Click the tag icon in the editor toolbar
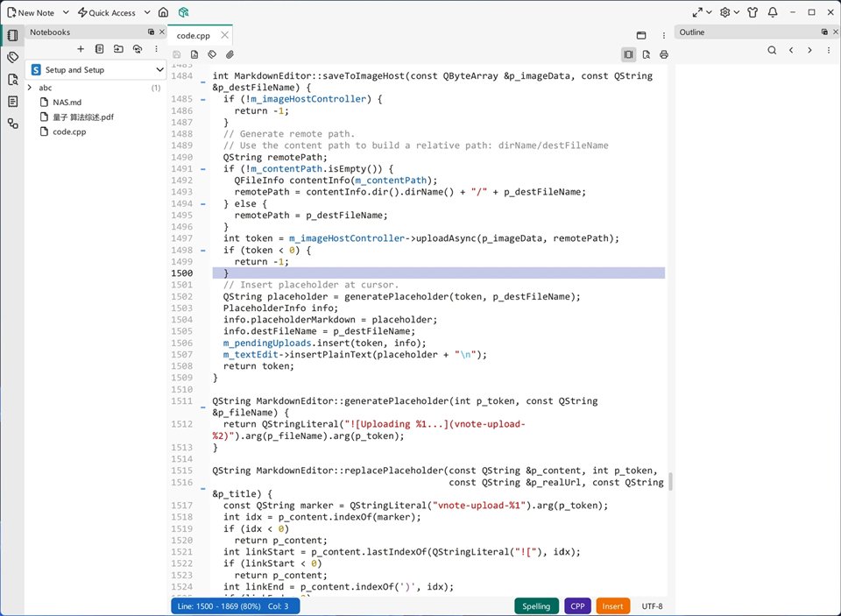This screenshot has width=841, height=616. point(212,54)
